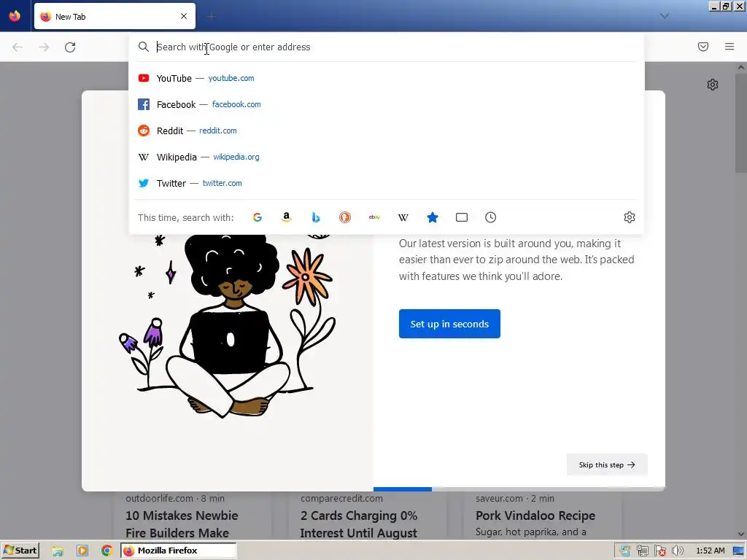Click Skip this step

coord(607,464)
